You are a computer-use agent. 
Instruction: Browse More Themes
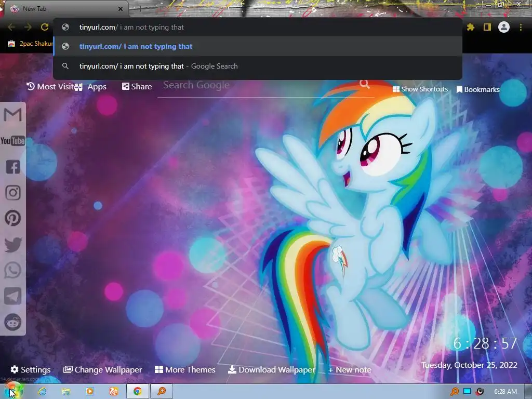pos(185,369)
